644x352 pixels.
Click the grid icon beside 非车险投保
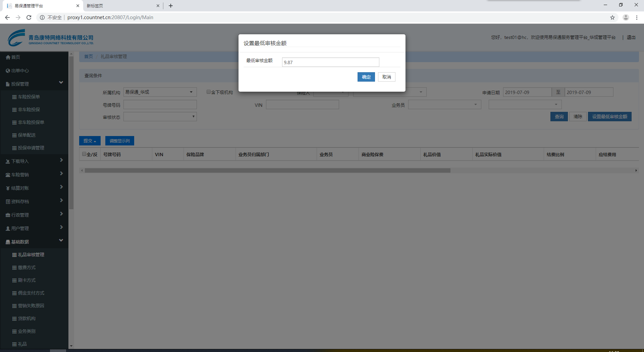coord(14,110)
